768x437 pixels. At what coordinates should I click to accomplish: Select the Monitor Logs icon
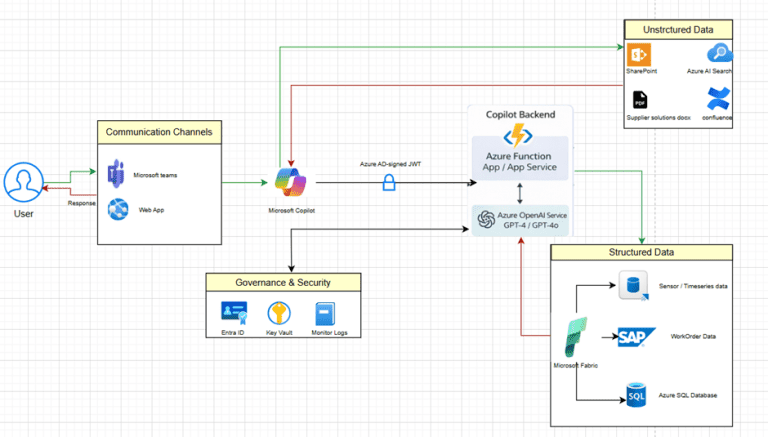pos(325,314)
